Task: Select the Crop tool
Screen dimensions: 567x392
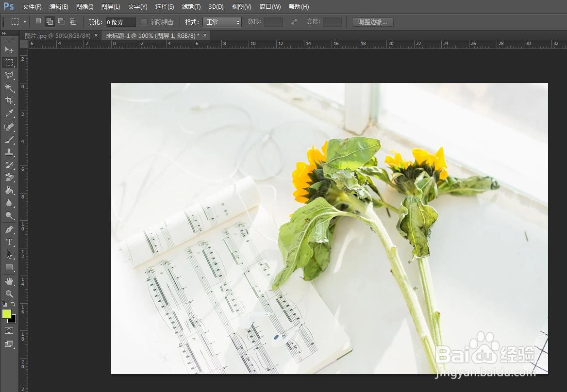Action: [9, 100]
